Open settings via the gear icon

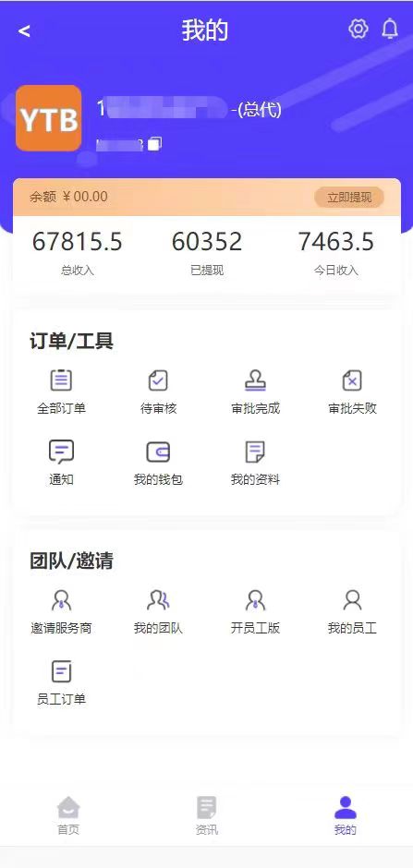click(358, 29)
